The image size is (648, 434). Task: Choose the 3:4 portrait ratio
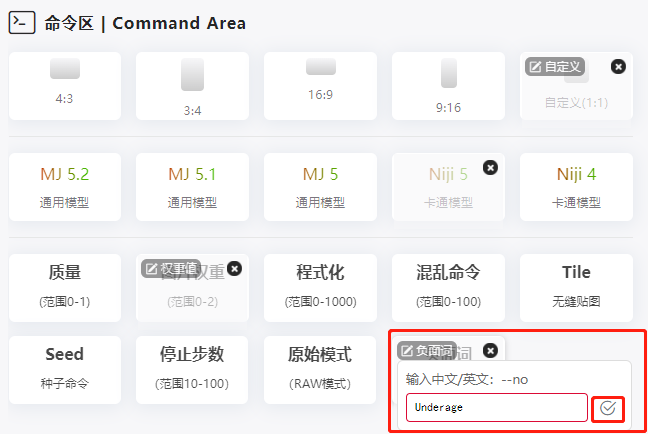(x=192, y=85)
